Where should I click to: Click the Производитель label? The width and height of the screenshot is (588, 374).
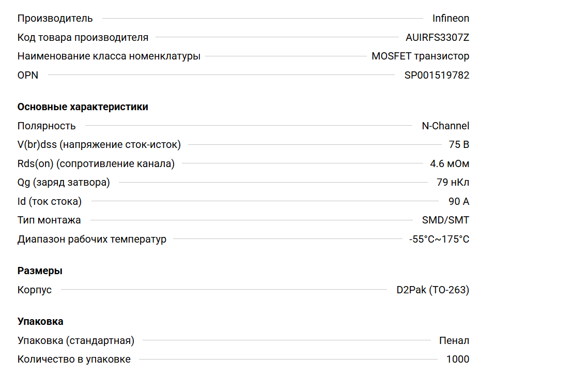pyautogui.click(x=55, y=19)
